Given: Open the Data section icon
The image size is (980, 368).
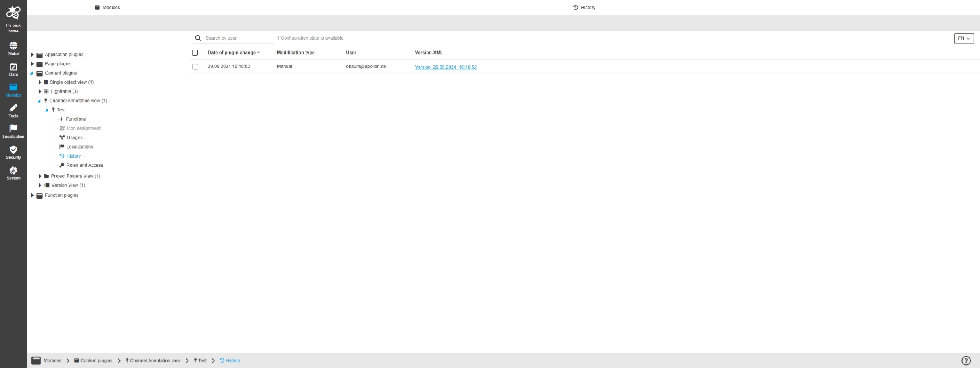Looking at the screenshot, I should point(13,67).
